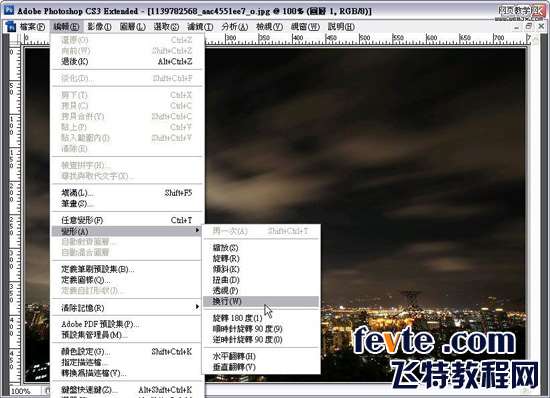Image resolution: width=550 pixels, height=398 pixels.
Task: Click the vertical ruler left of canvas
Action: point(15,214)
